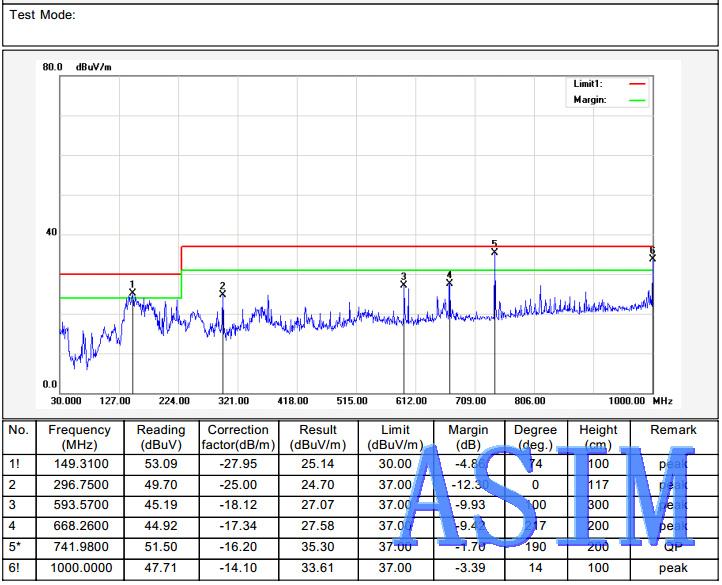This screenshot has width=722, height=585.
Task: Click the 515.00 frequency axis label
Action: (x=352, y=401)
